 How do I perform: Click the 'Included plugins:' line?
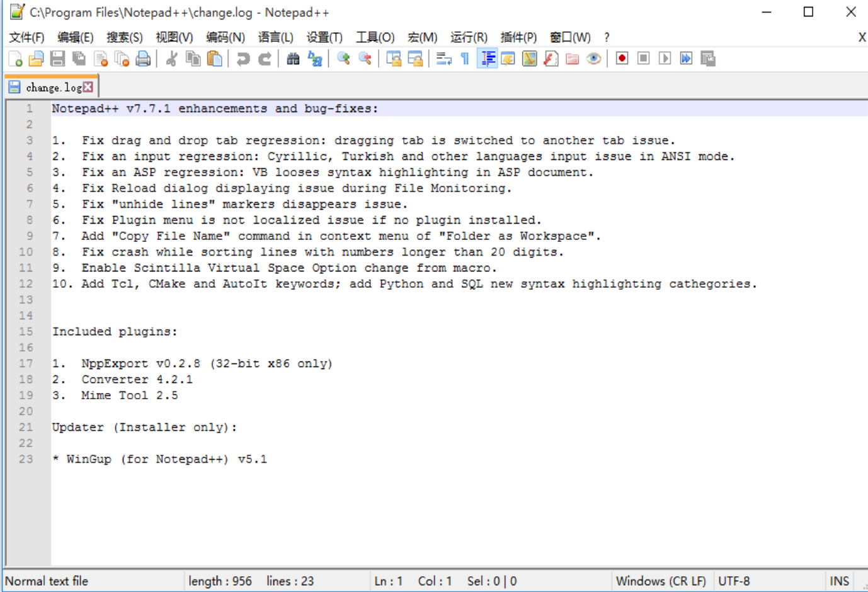[x=115, y=332]
